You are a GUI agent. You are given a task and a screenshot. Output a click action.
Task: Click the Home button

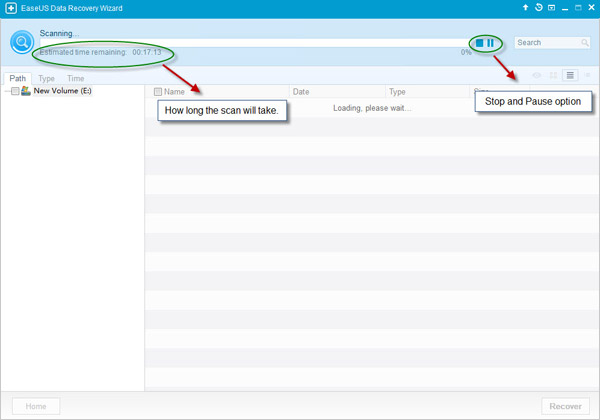point(35,406)
